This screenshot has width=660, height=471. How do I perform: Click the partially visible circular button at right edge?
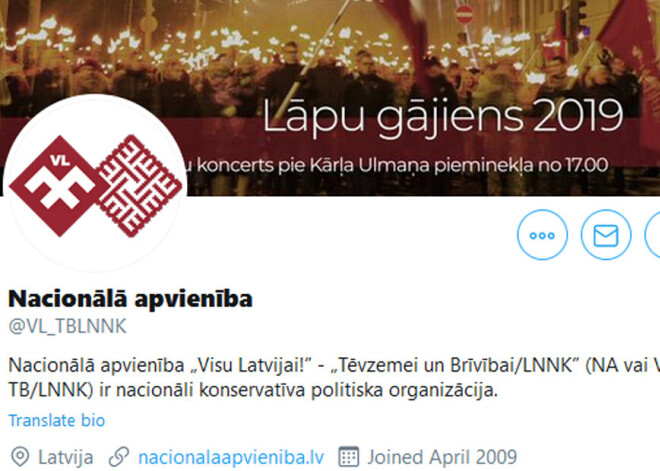coord(652,234)
